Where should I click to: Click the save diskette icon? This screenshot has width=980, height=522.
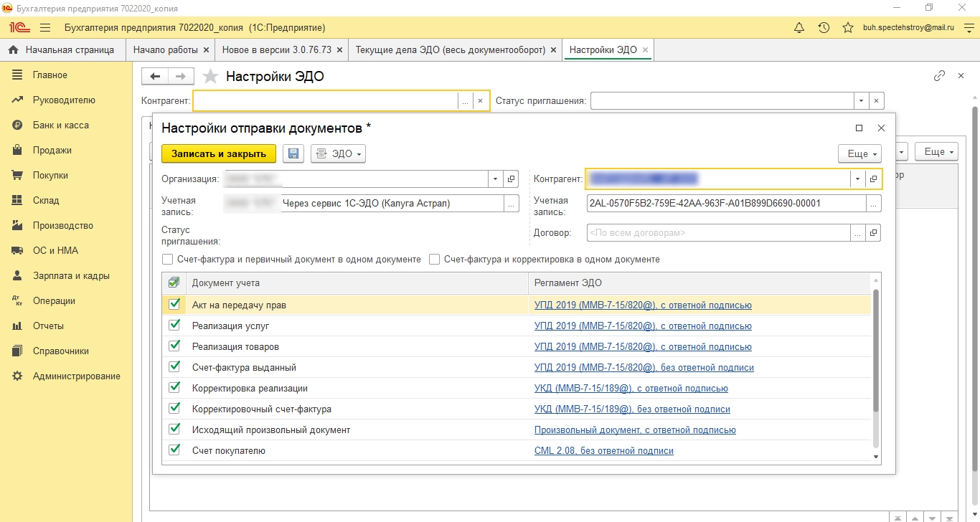point(293,153)
